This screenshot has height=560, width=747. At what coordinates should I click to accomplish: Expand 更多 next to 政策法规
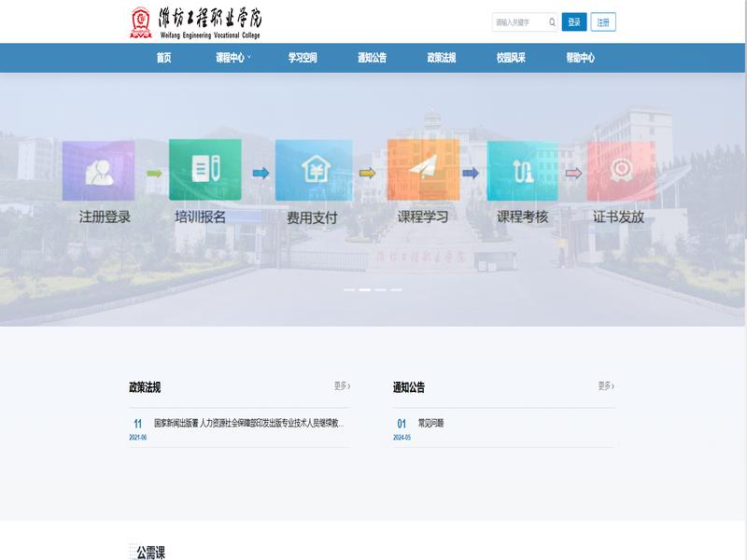[343, 385]
